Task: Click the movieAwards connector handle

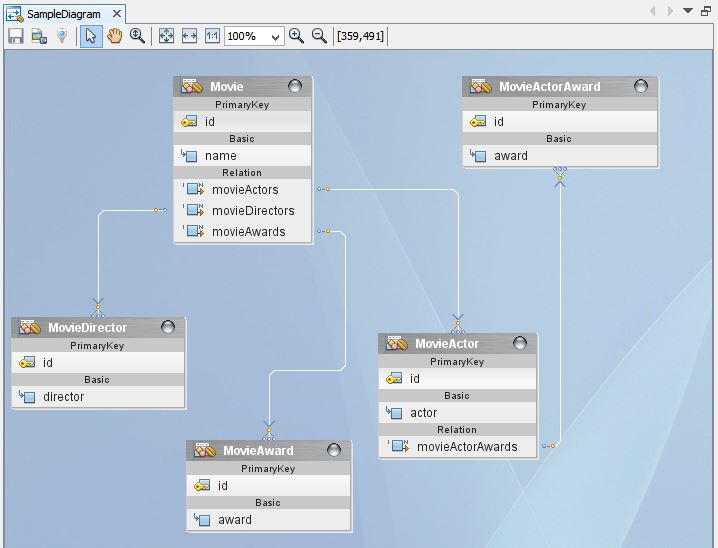Action: [324, 231]
